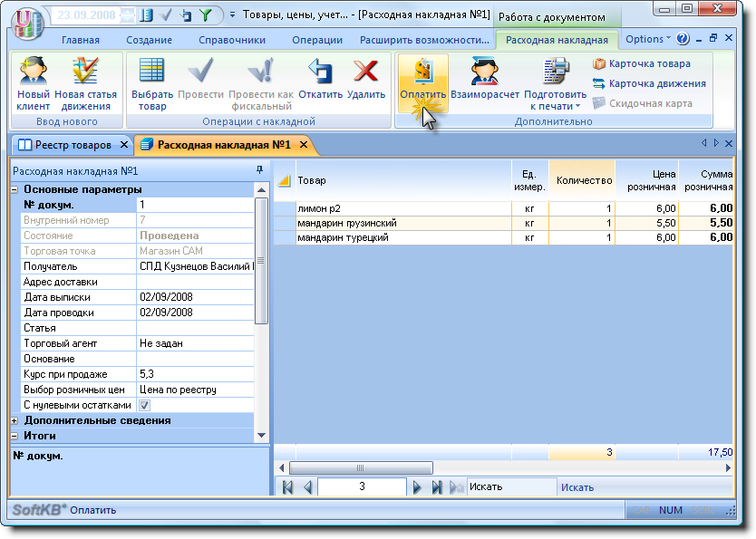Screen dimensions: 756x539
Task: Go to first record in navigator
Action: (x=288, y=487)
